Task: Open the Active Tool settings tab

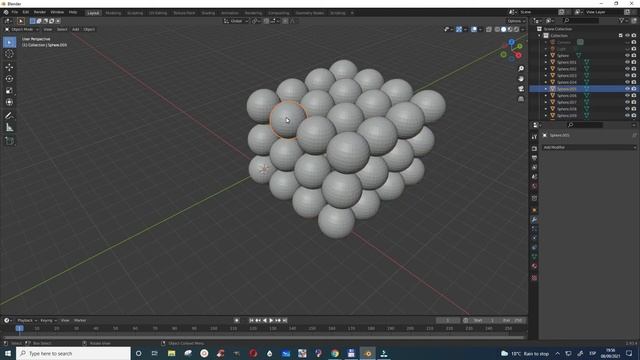Action: 534,137
